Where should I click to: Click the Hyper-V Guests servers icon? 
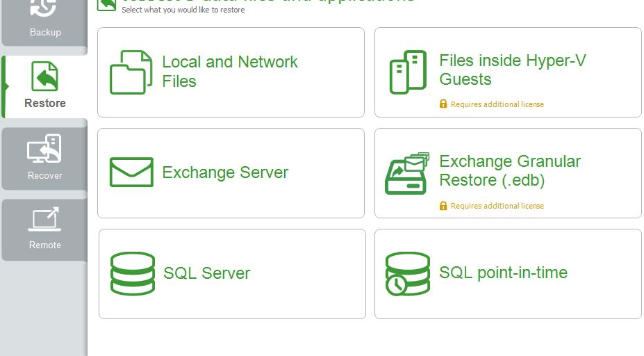coord(408,72)
